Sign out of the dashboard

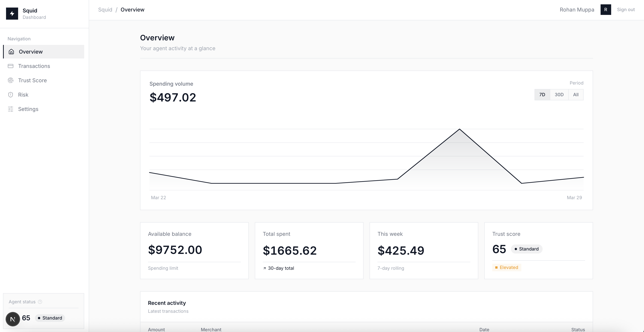pyautogui.click(x=626, y=9)
